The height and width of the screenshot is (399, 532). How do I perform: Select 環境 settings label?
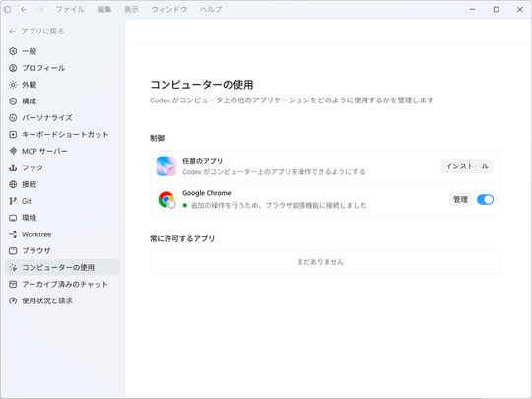(x=30, y=218)
